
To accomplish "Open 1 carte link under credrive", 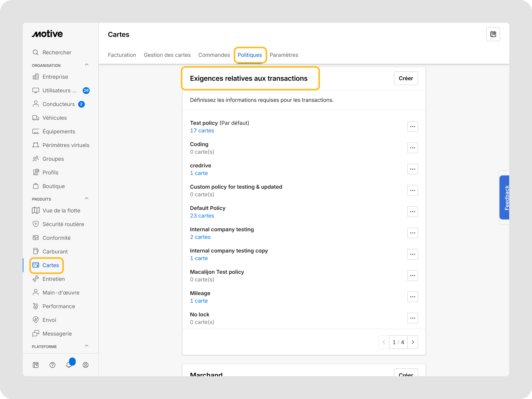I will (199, 173).
